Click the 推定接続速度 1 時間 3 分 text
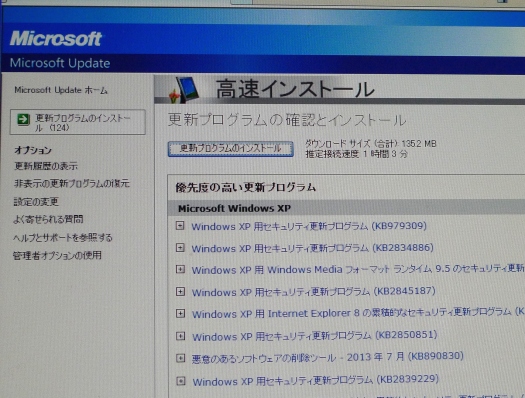The image size is (525, 398). coord(356,154)
